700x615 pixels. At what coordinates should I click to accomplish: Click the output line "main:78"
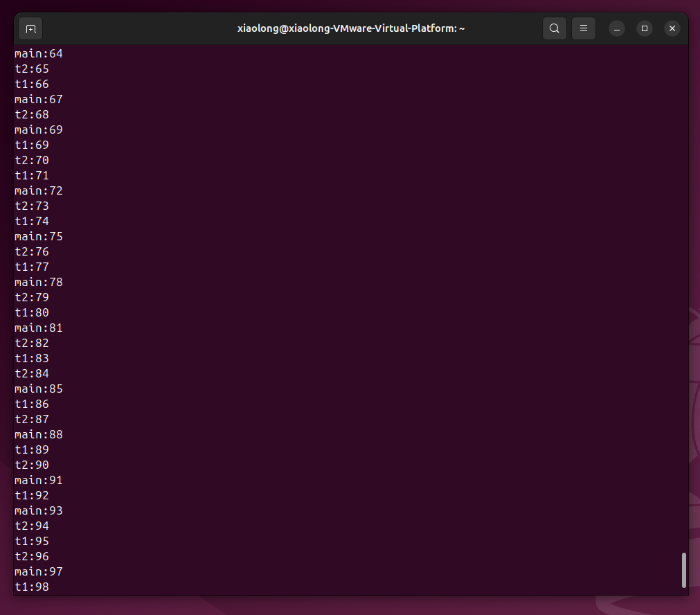(39, 283)
